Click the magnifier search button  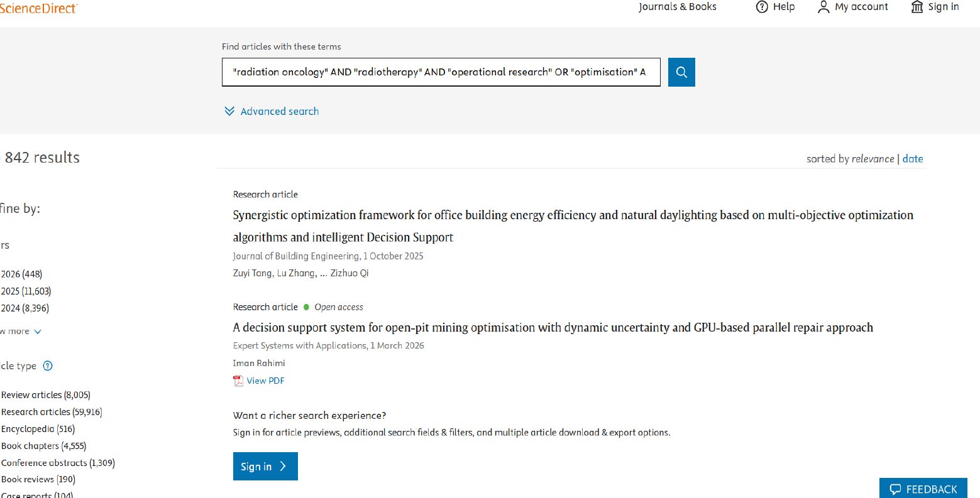click(681, 72)
